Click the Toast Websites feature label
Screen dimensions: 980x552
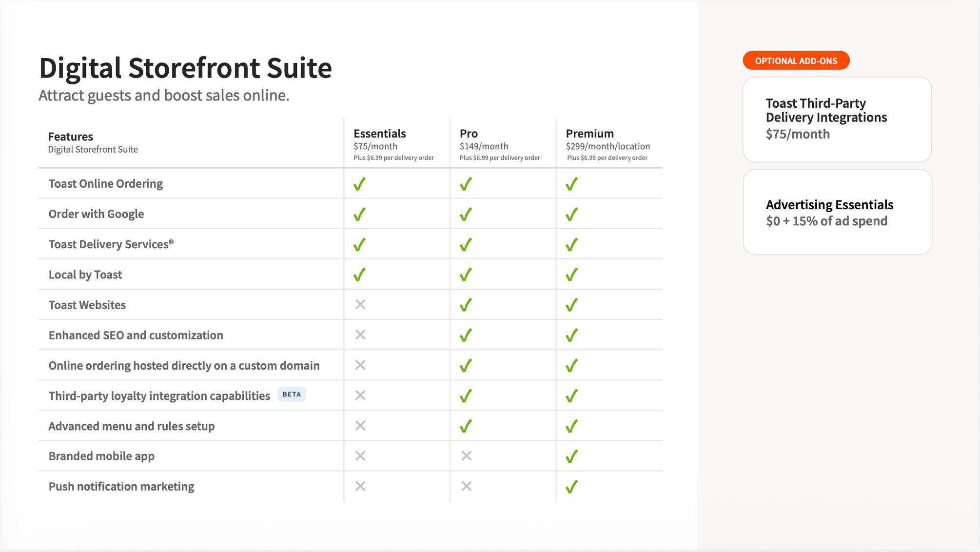click(x=87, y=305)
